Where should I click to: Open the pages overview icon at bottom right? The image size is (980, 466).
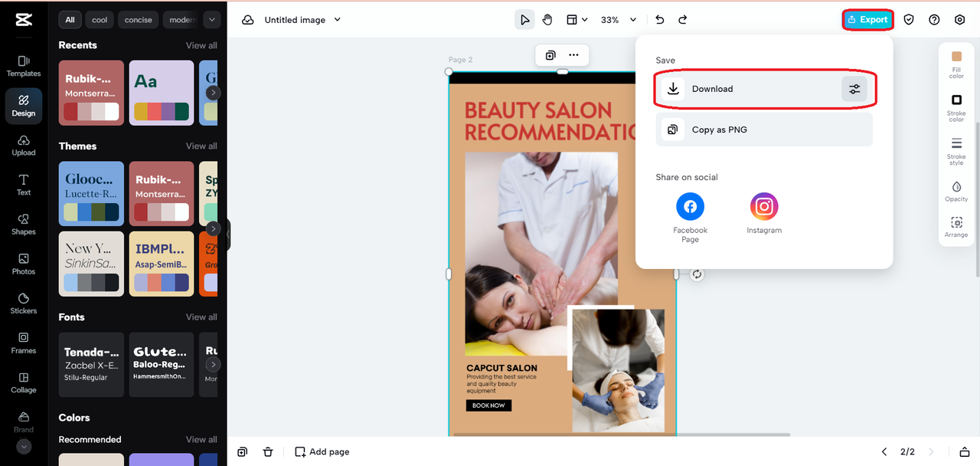(x=965, y=452)
